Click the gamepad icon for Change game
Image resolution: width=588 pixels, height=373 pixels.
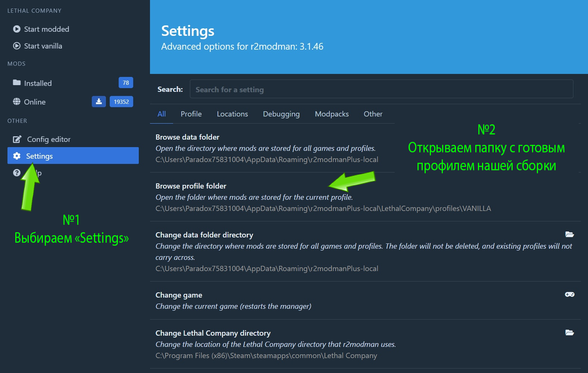(x=569, y=295)
